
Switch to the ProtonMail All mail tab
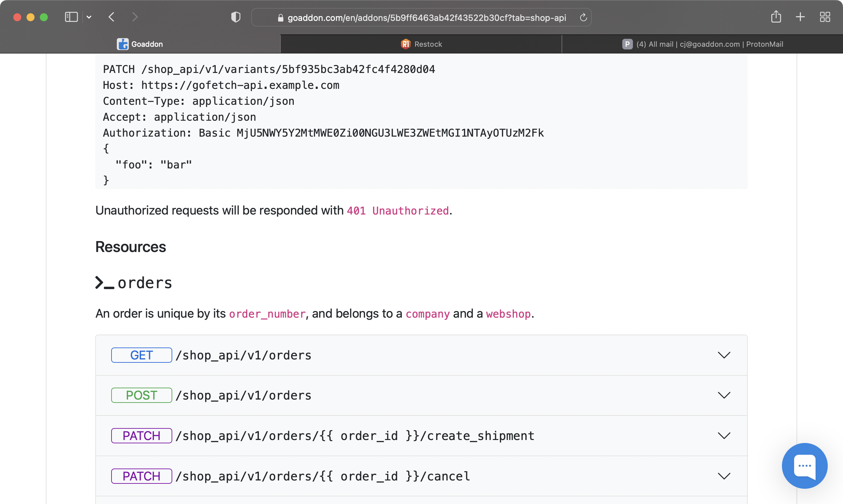coord(702,44)
